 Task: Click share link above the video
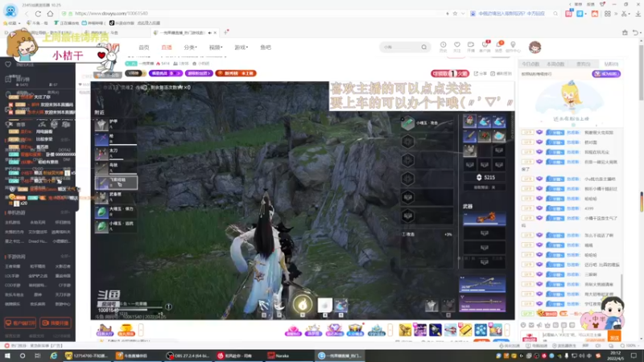pyautogui.click(x=480, y=73)
